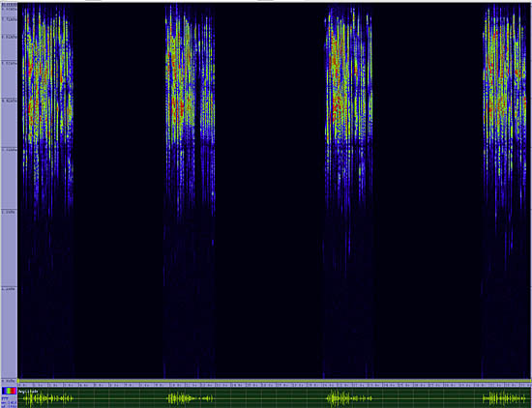Select the first waveform call in overview strip

pyautogui.click(x=47, y=398)
